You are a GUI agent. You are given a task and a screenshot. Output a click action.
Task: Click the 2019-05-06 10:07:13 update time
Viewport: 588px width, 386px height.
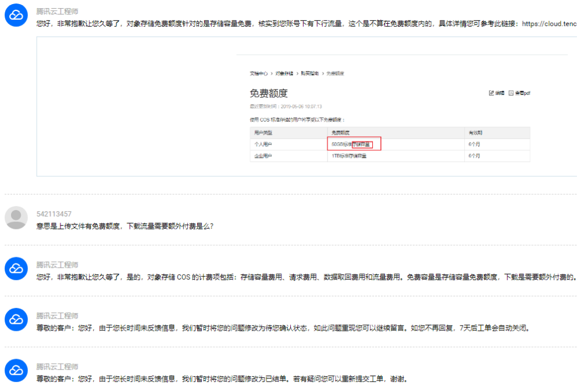click(x=301, y=107)
